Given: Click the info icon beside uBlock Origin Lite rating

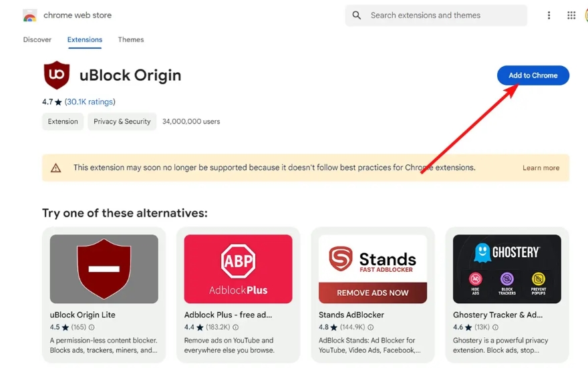Looking at the screenshot, I should pyautogui.click(x=92, y=327).
